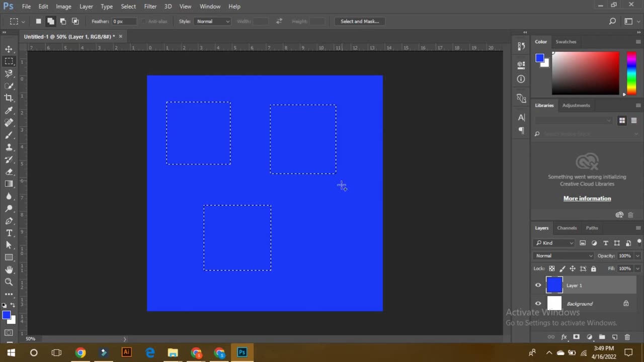The height and width of the screenshot is (362, 644).
Task: Switch to the Adjustments tab
Action: [576, 105]
